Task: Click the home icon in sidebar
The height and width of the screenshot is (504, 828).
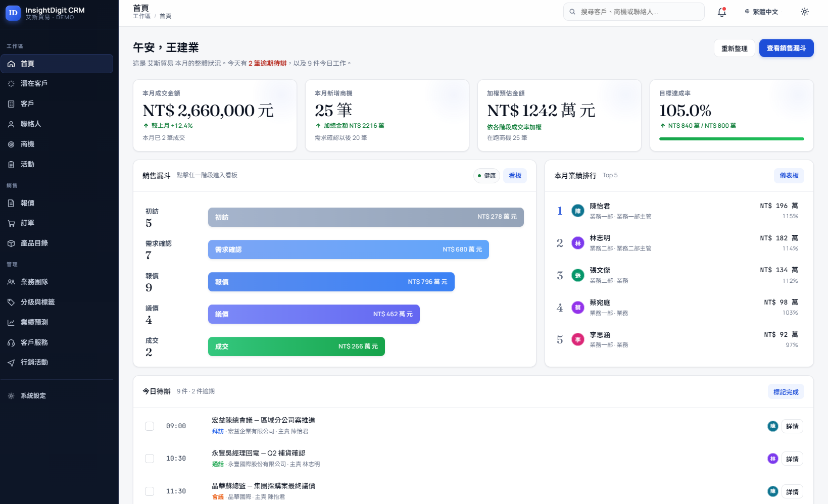Action: click(11, 64)
